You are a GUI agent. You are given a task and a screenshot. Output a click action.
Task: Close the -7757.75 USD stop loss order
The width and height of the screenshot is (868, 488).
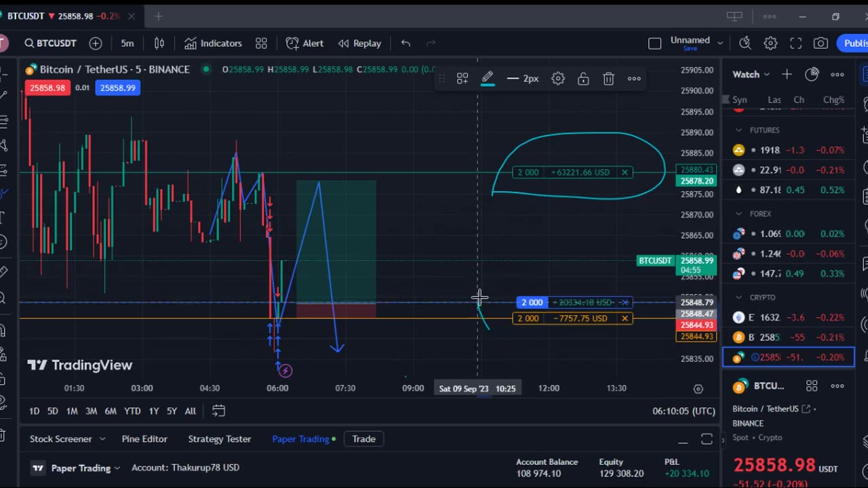[625, 319]
